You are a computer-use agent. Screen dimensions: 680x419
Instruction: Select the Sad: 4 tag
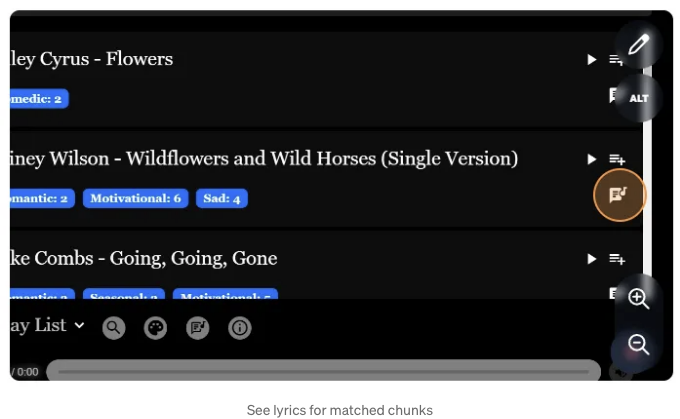tap(222, 198)
